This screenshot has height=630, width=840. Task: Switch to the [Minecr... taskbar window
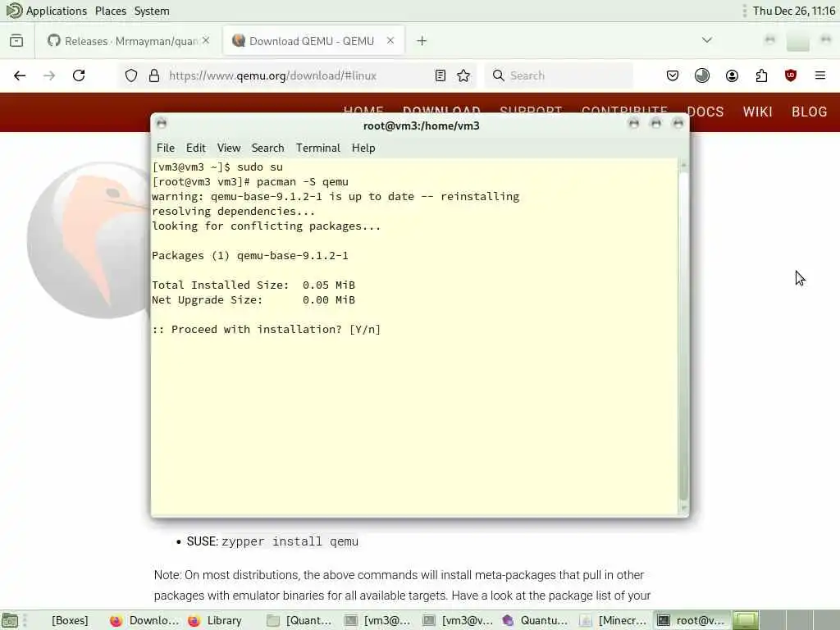point(614,620)
